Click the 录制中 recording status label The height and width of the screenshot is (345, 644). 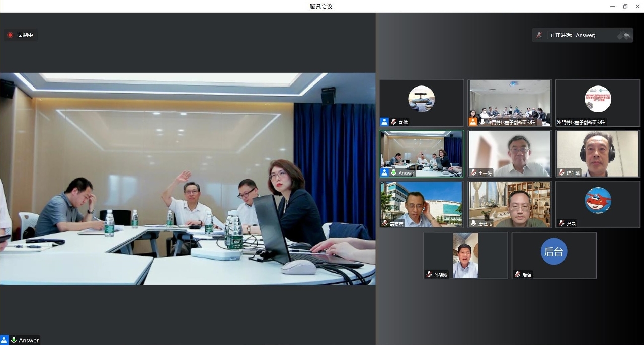pyautogui.click(x=25, y=35)
